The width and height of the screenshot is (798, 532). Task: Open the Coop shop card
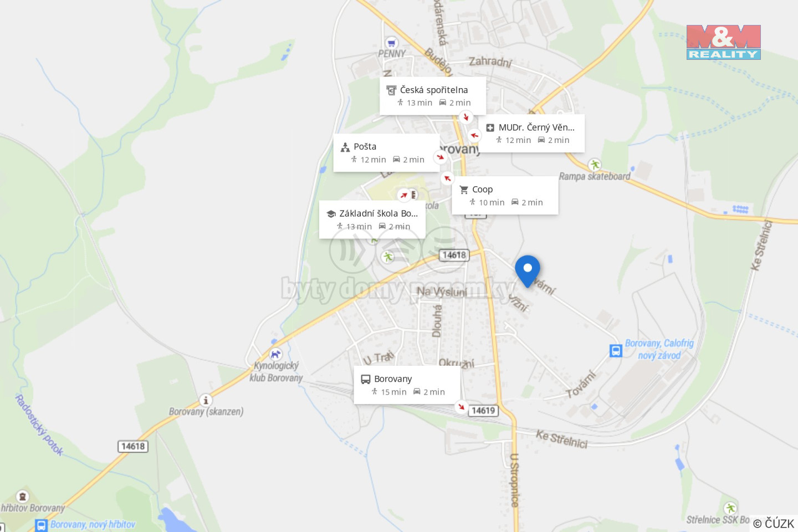[505, 195]
